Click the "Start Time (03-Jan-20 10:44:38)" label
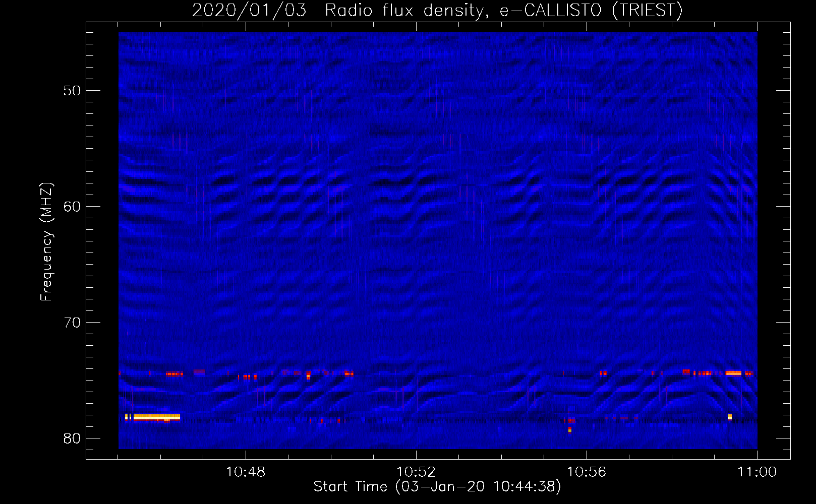The height and width of the screenshot is (504, 816). [437, 487]
